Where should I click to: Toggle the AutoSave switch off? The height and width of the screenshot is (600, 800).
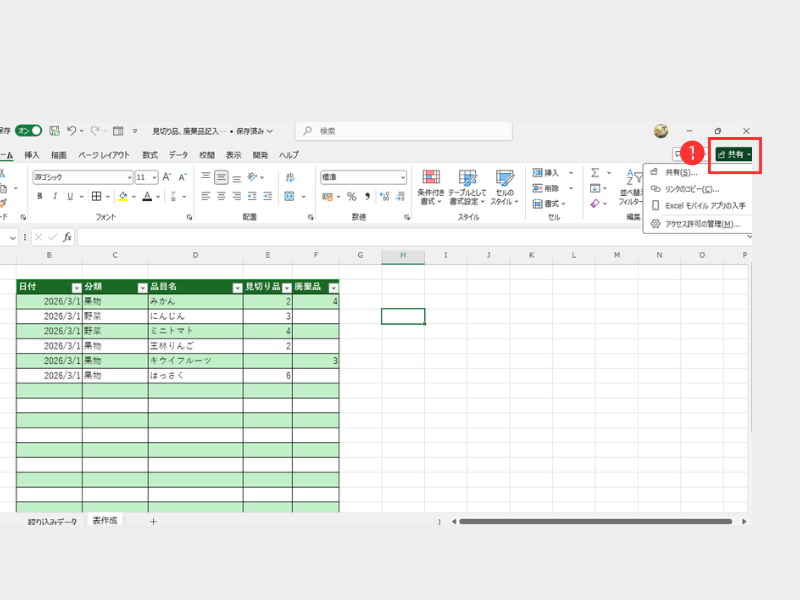coord(28,131)
